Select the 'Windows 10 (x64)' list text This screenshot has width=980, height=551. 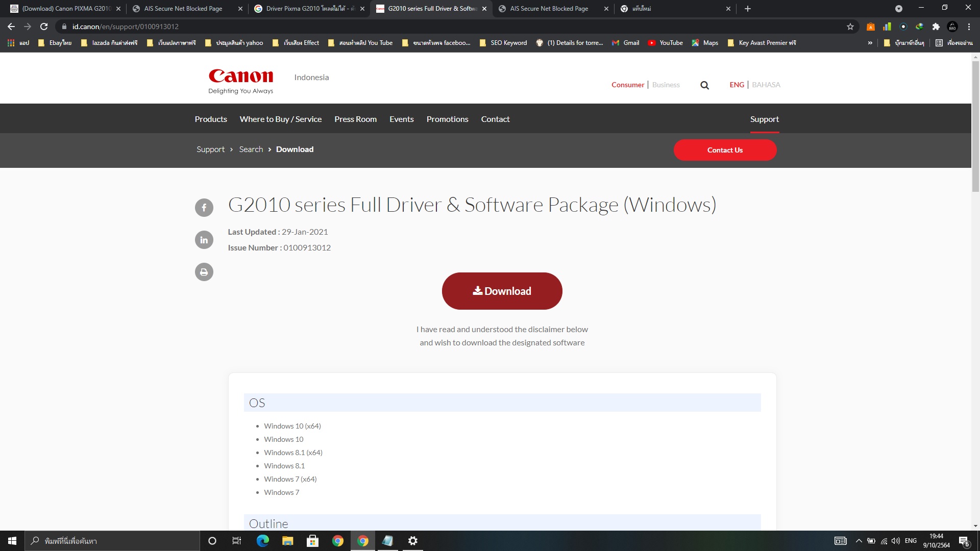coord(292,426)
